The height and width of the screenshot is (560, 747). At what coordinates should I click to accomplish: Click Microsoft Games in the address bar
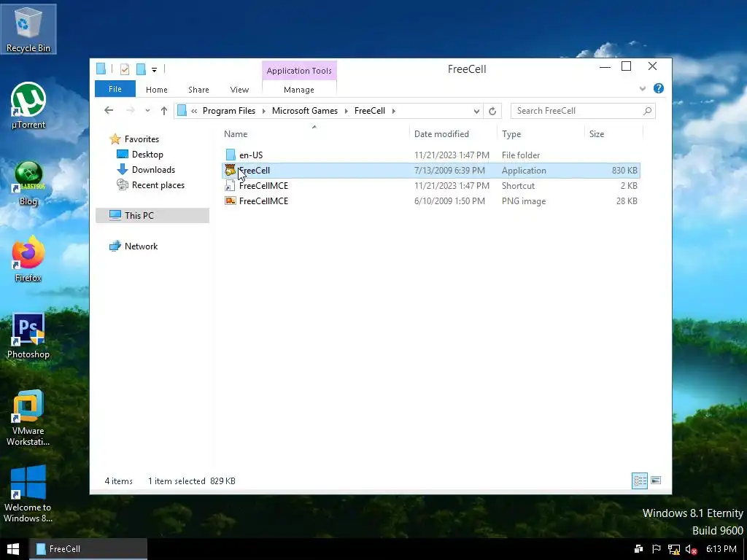304,111
